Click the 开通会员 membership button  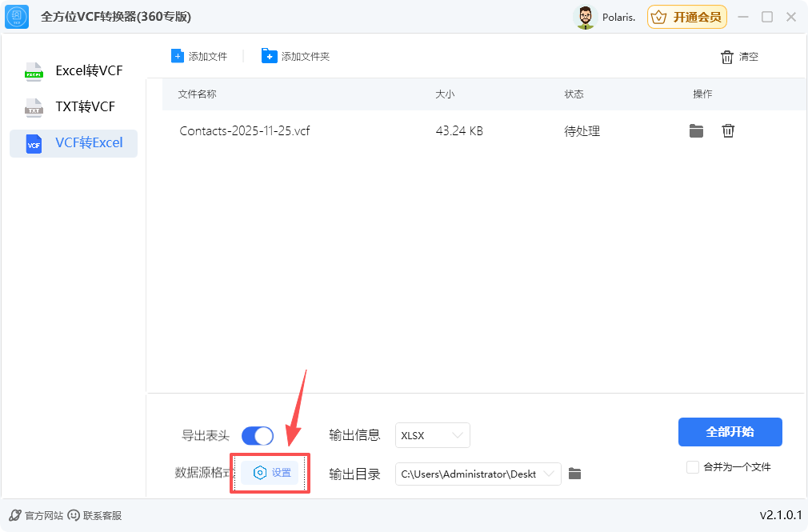[x=686, y=16]
